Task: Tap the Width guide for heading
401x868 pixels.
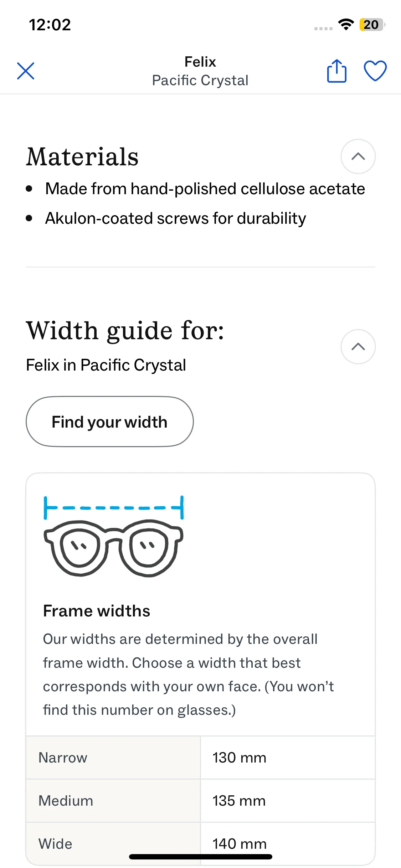Action: coord(125,331)
